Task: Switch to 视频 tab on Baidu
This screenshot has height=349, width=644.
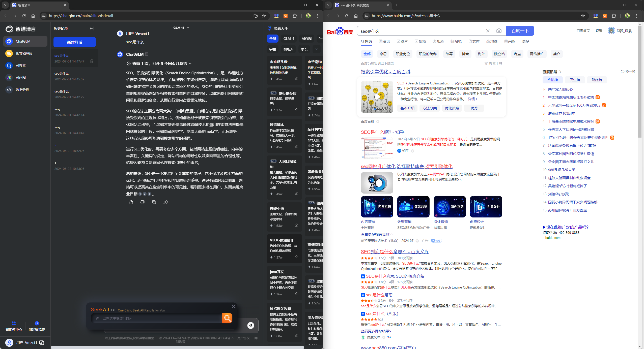Action: coord(420,41)
